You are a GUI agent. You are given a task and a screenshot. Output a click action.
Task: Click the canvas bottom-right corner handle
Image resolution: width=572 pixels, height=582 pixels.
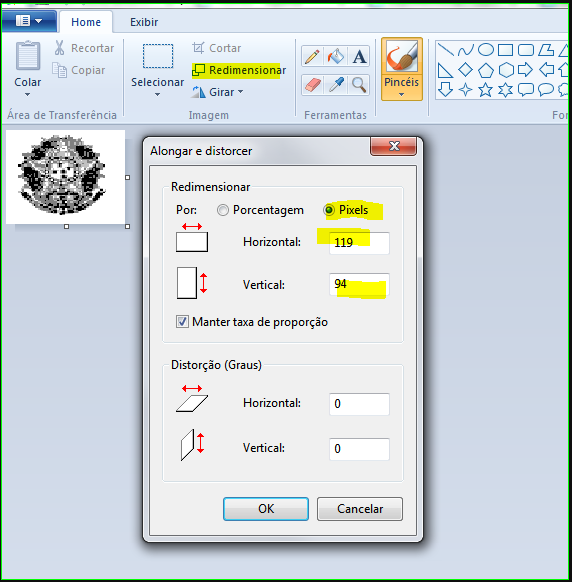tap(127, 226)
